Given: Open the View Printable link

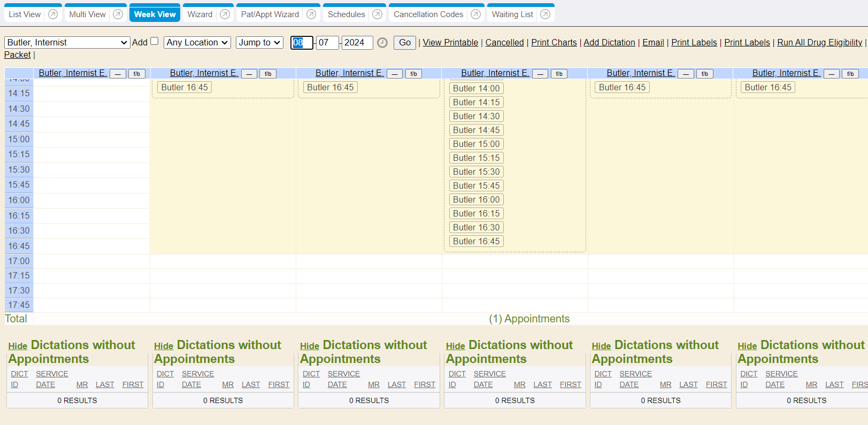Looking at the screenshot, I should tap(450, 42).
